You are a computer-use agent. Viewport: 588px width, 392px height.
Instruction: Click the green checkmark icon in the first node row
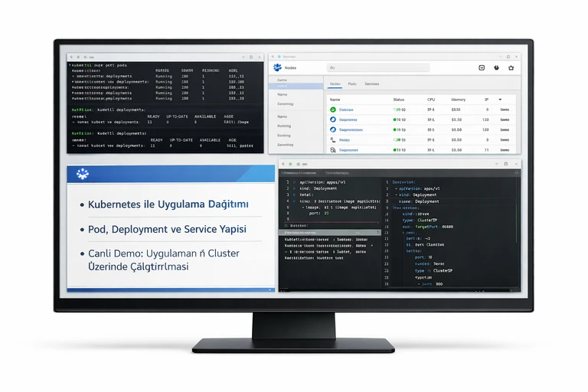(332, 109)
